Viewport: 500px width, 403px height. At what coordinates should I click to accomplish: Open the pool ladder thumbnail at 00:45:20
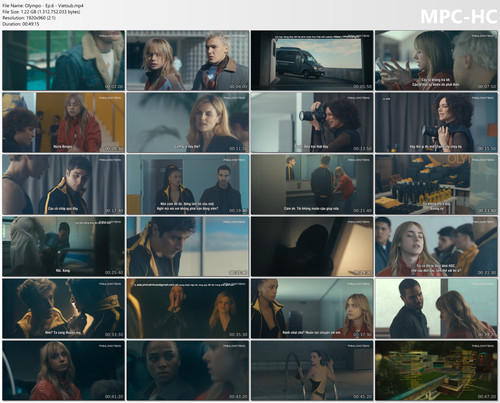click(x=312, y=370)
